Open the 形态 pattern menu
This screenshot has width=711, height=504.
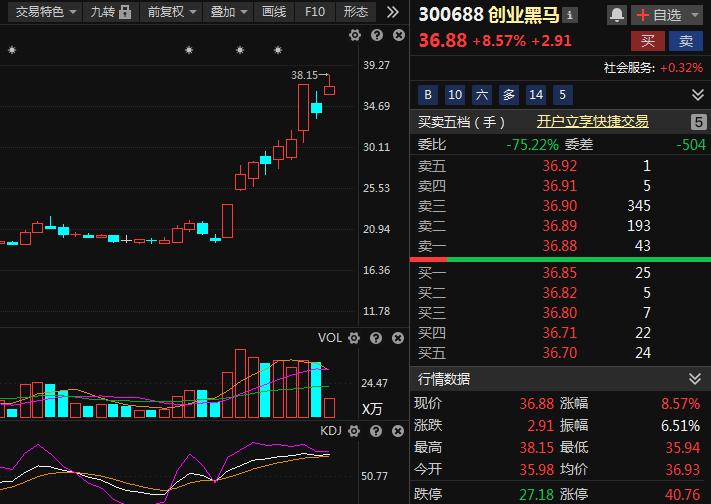355,12
